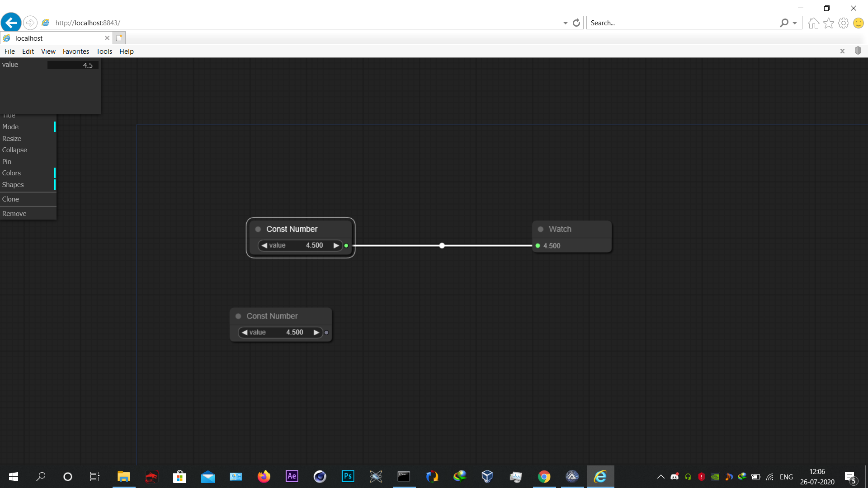
Task: Click the green input dot on Watch node
Action: (538, 246)
